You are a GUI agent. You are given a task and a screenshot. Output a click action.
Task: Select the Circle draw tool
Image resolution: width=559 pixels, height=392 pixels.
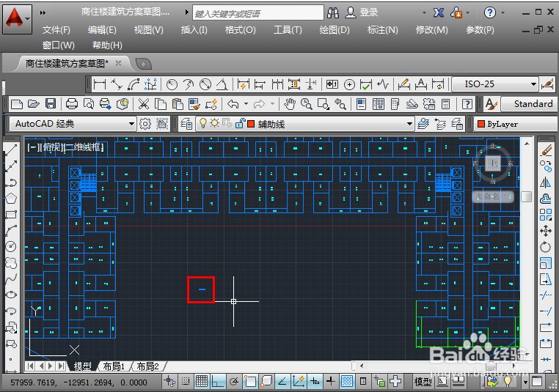pyautogui.click(x=11, y=246)
